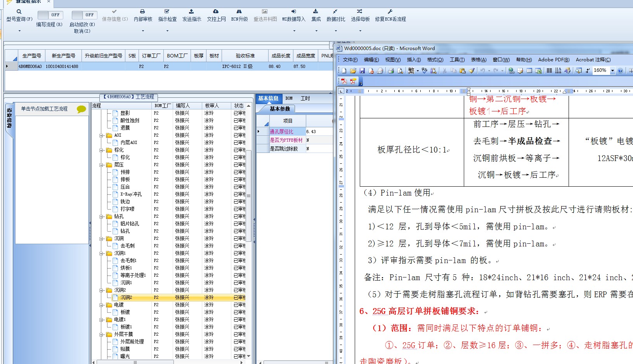The width and height of the screenshot is (633, 364).
Task: Click the Print icon in Word toolbar
Action: click(x=391, y=71)
